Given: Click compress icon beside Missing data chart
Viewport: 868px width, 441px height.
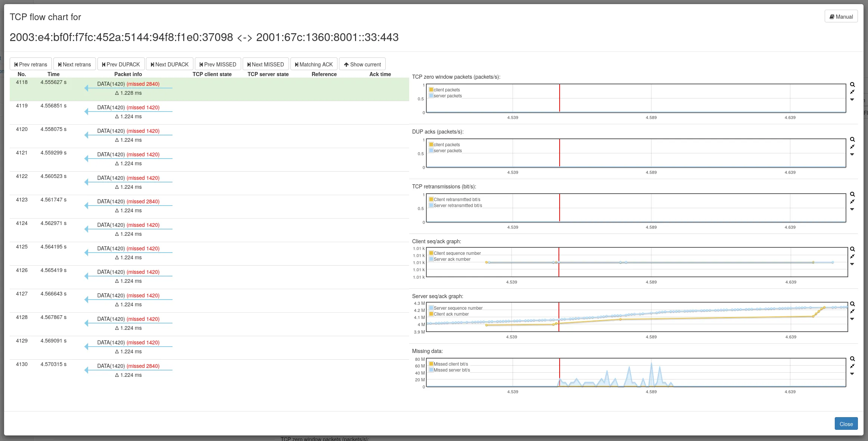Looking at the screenshot, I should tap(852, 366).
